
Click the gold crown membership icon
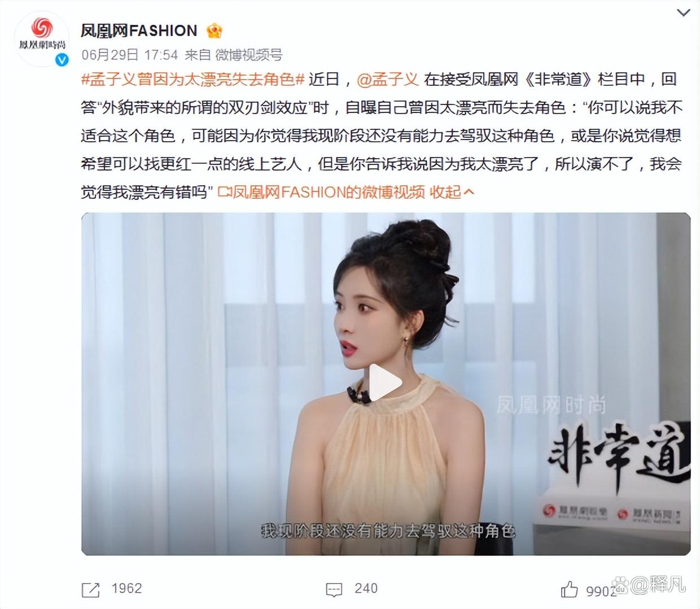[215, 31]
